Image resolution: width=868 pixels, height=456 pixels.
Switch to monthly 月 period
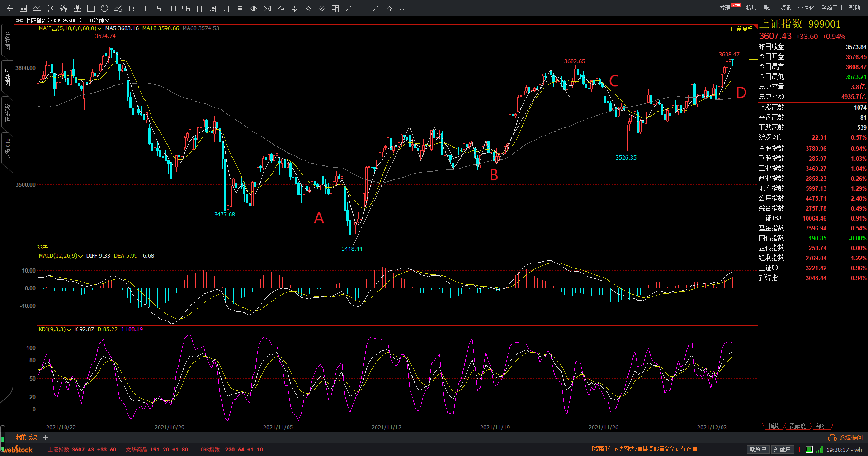point(226,9)
